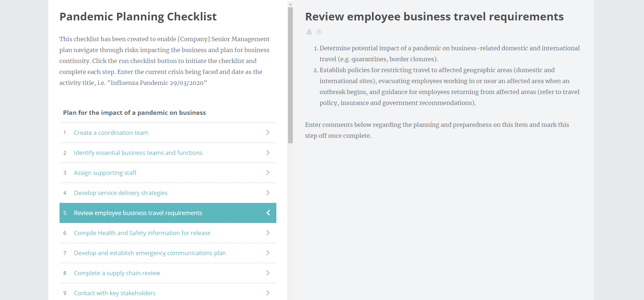This screenshot has width=644, height=300.
Task: Expand the Complete a supply chain review step
Action: [x=268, y=273]
